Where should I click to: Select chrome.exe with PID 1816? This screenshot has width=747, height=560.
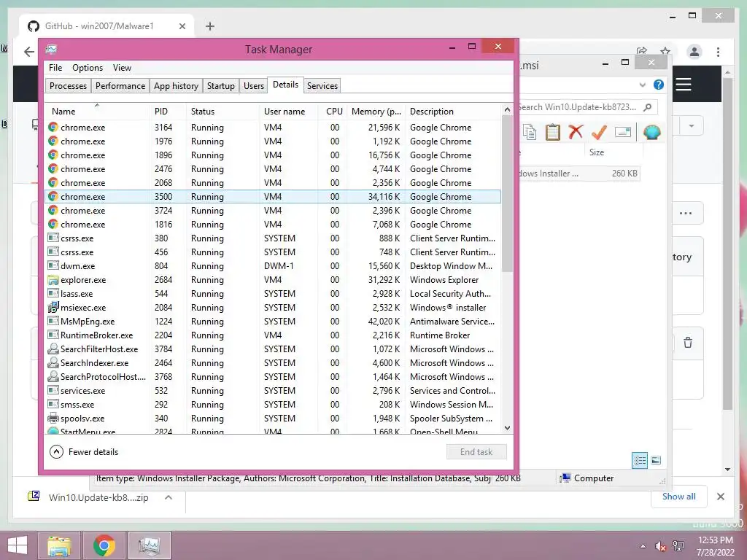tap(273, 224)
